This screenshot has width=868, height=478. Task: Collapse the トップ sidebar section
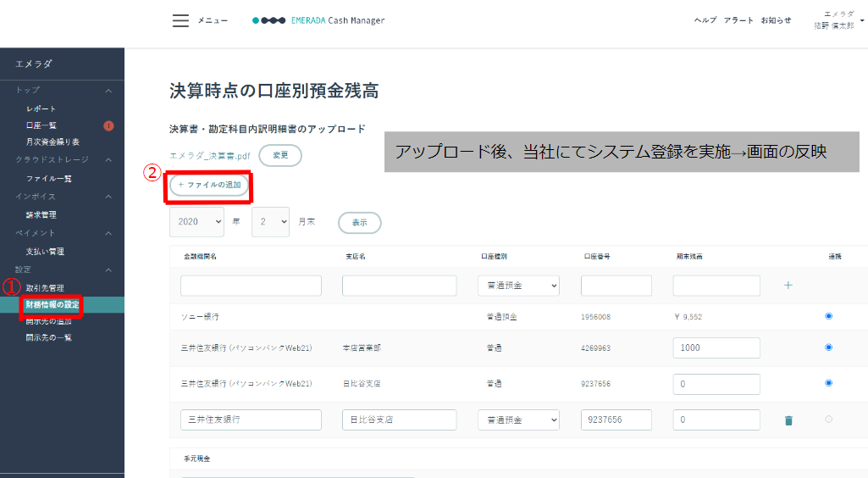pyautogui.click(x=108, y=91)
